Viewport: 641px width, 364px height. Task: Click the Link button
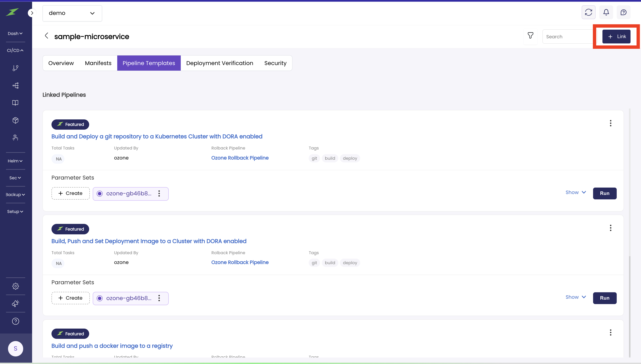pyautogui.click(x=616, y=37)
